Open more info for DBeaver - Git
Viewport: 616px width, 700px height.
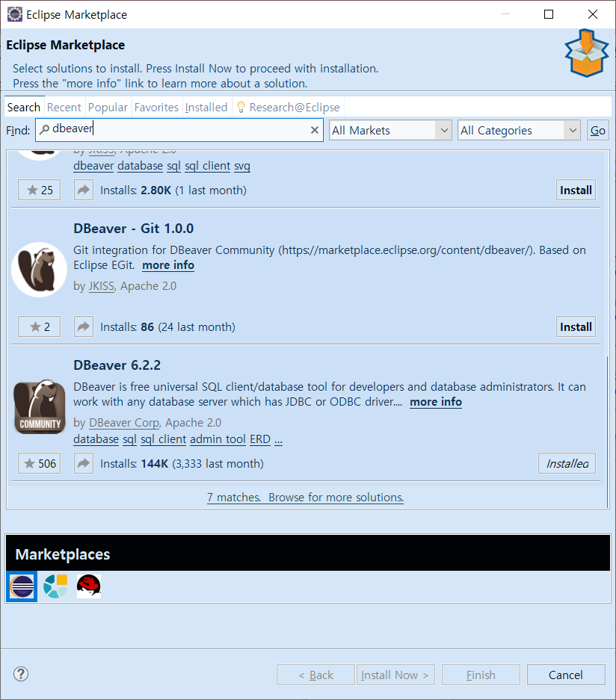[168, 265]
